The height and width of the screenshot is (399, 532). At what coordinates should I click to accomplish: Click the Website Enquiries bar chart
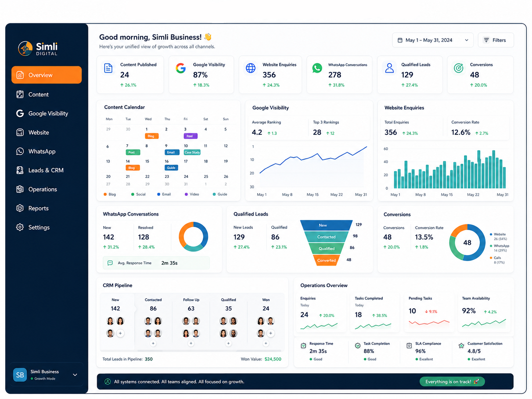coord(450,169)
